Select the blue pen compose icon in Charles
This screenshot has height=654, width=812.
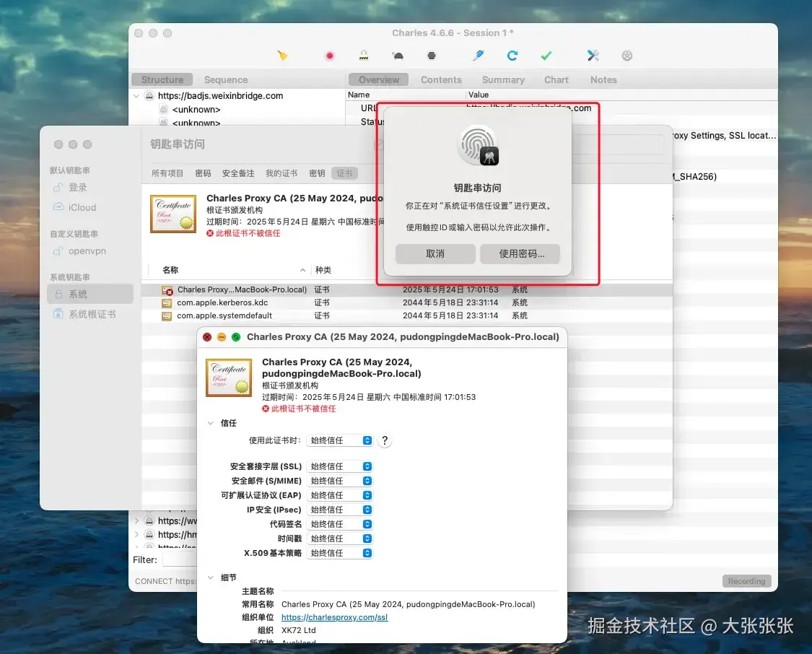point(478,56)
